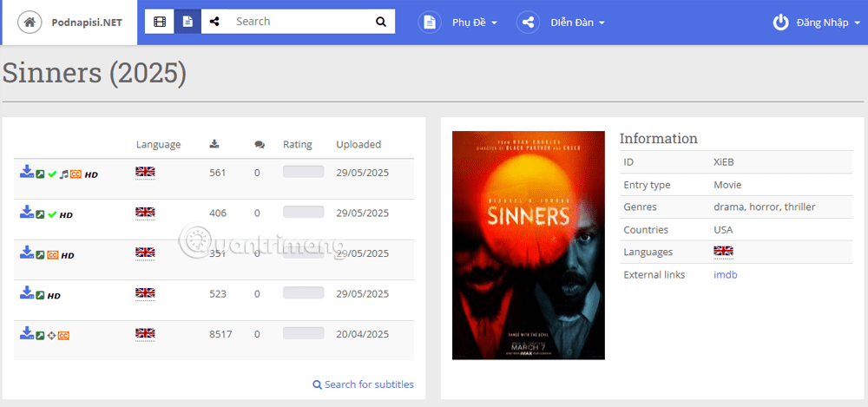Click the Uploaded column header
The width and height of the screenshot is (868, 407).
(x=358, y=145)
